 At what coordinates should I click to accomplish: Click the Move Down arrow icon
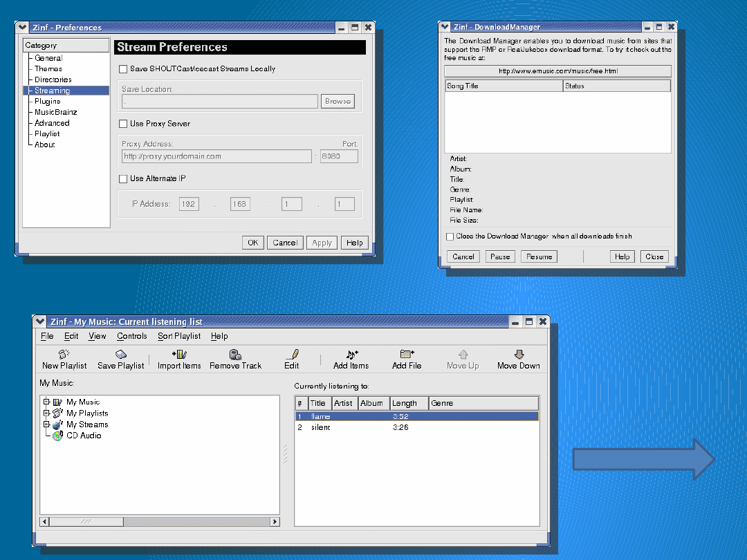[x=519, y=355]
